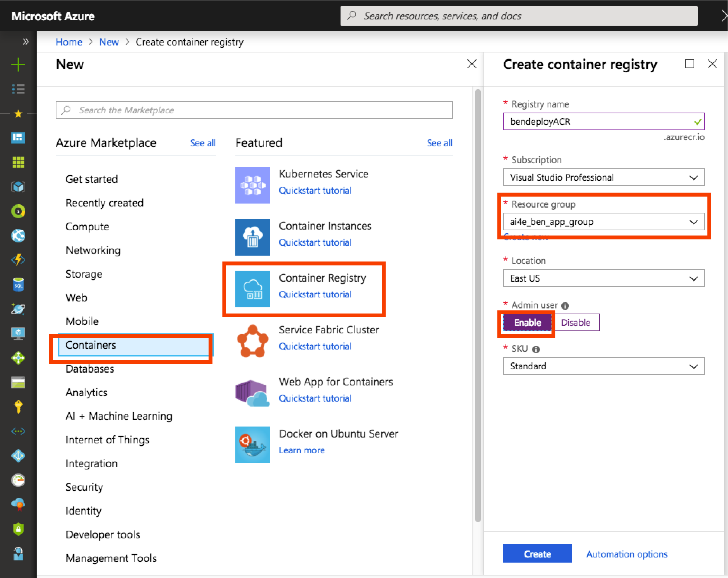Image resolution: width=728 pixels, height=578 pixels.
Task: Open the Dashboard icon in left sidebar
Action: [18, 138]
